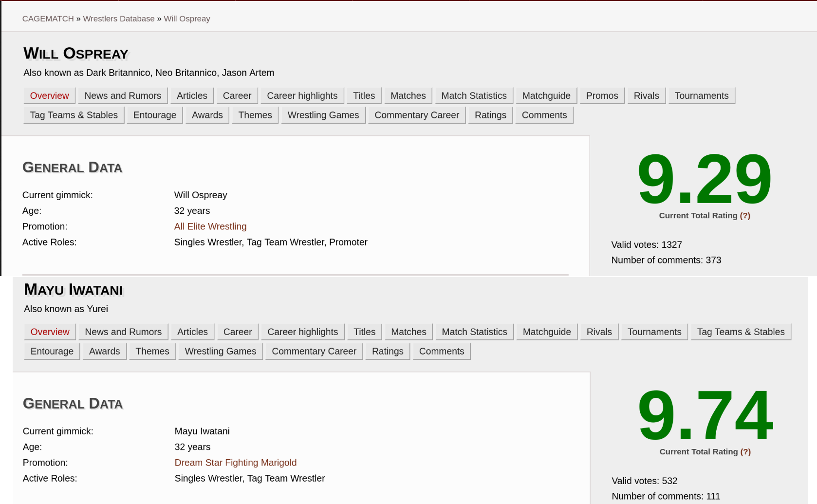Open Mayu Iwatani's Career tab

point(238,332)
